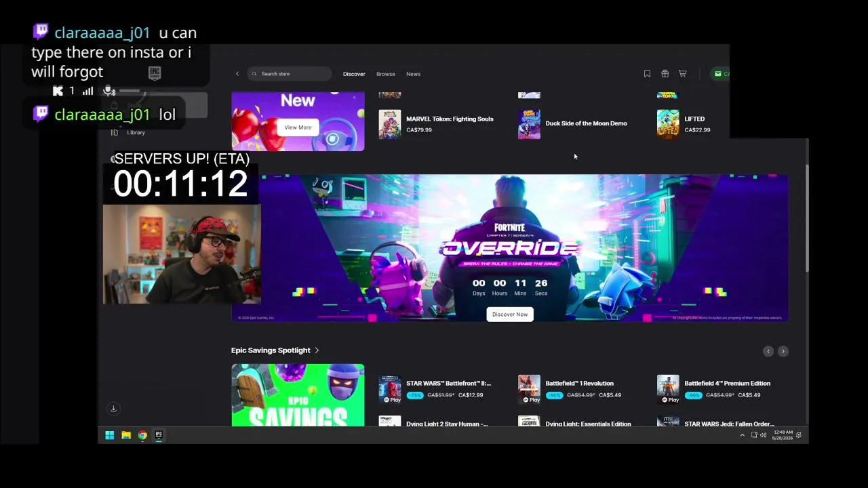Open the taskbar clock and date
This screenshot has width=868, height=488.
click(x=783, y=435)
